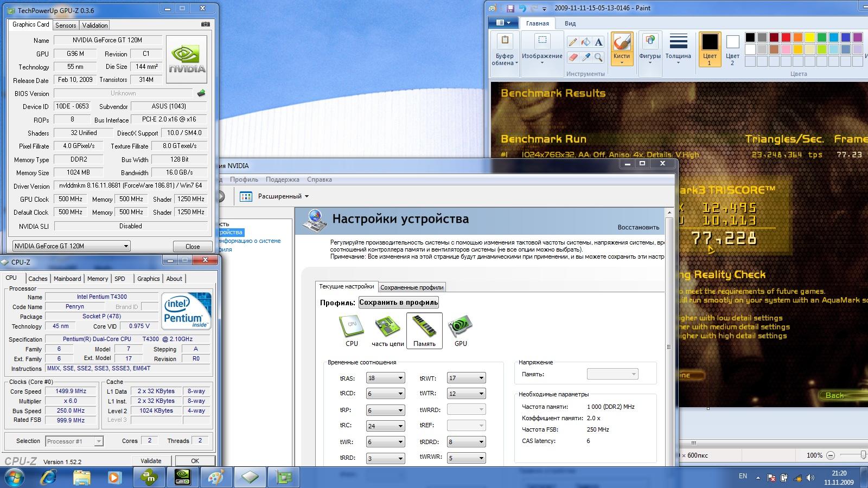Switch to the Sensors tab in GPU-Z
Viewport: 868px width, 488px height.
pos(66,25)
